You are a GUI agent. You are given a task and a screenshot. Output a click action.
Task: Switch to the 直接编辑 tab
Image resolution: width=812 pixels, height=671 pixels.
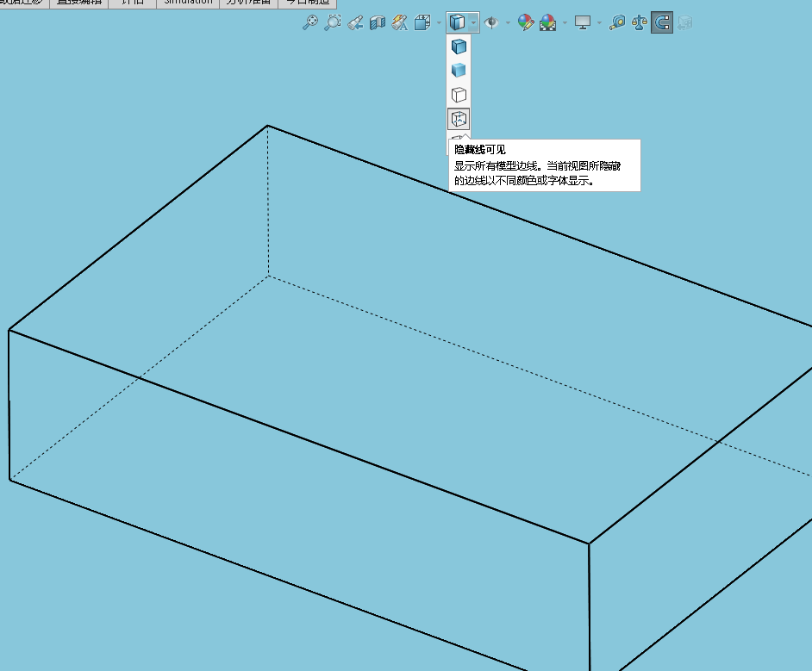pyautogui.click(x=79, y=3)
